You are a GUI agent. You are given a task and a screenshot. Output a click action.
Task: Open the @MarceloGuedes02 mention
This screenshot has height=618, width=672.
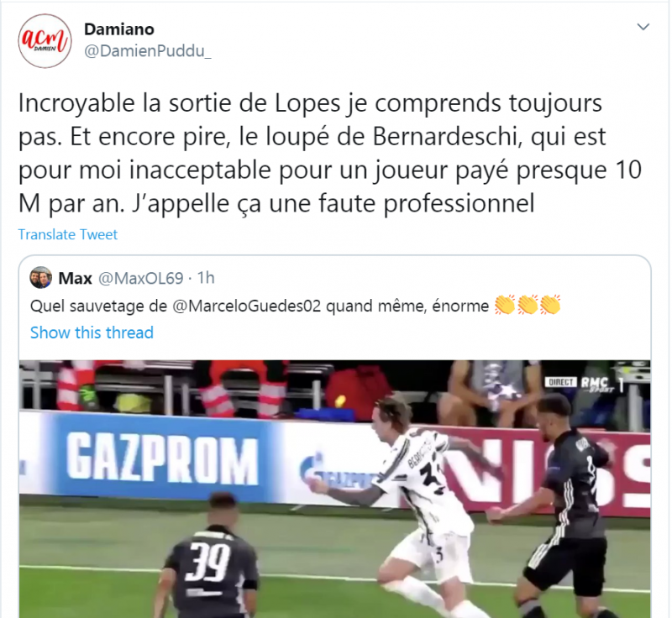246,306
